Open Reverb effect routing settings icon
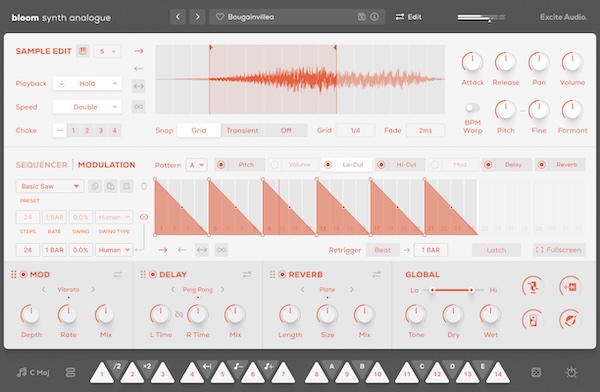The height and width of the screenshot is (392, 600). pos(376,274)
